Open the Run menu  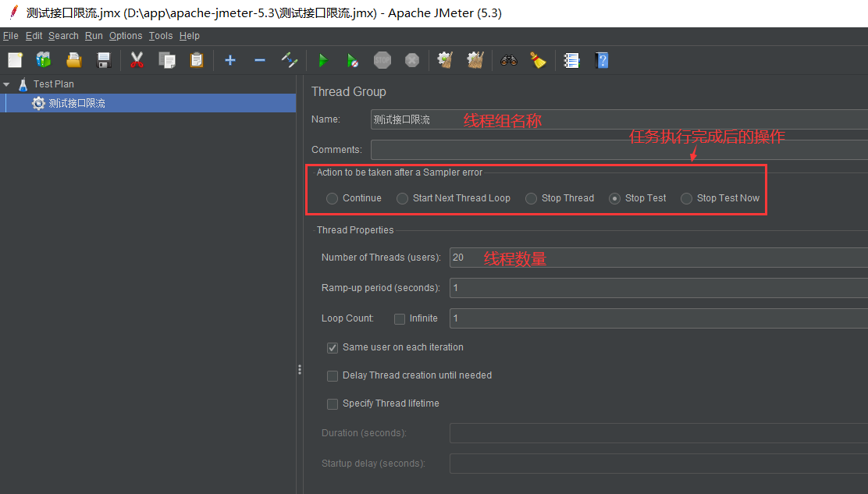(94, 36)
